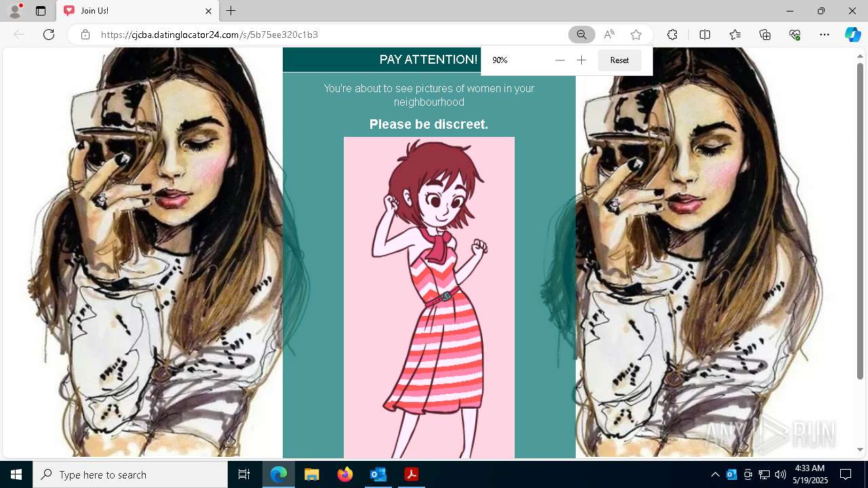Click the 90% zoom percentage text
The height and width of the screenshot is (488, 868).
click(500, 60)
